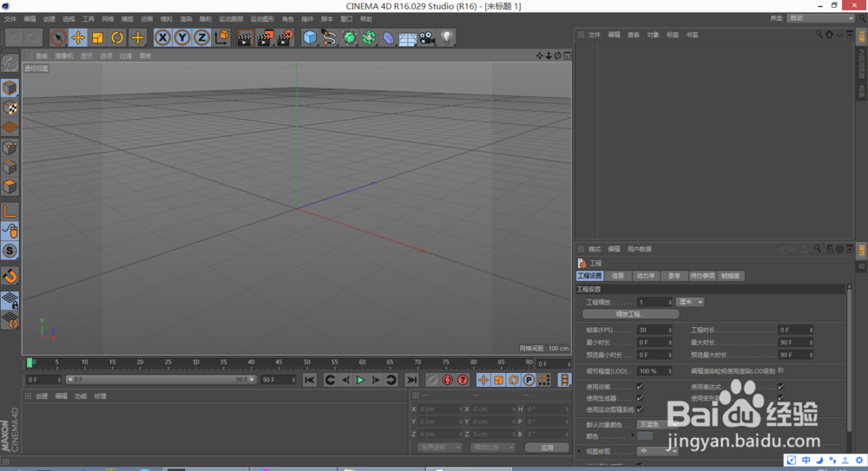Viewport: 868px width, 471px height.
Task: Toggle the Z axis lock
Action: pyautogui.click(x=201, y=37)
